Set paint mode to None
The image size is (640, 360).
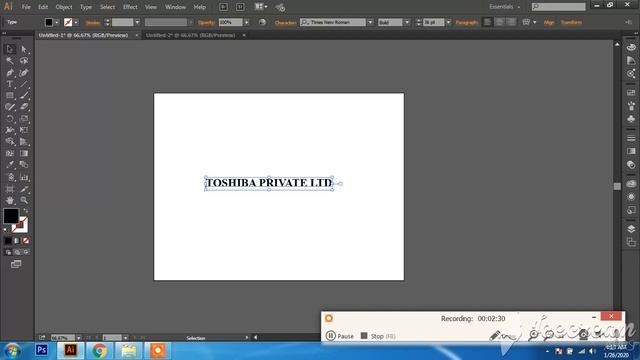[x=26, y=241]
